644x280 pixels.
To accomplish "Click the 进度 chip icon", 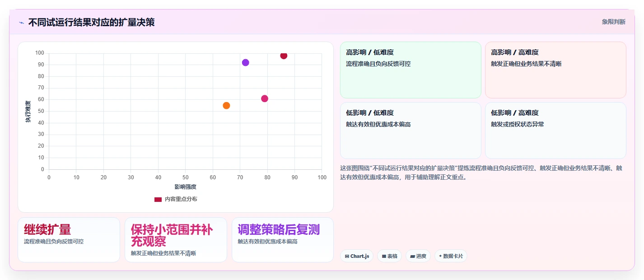I will pyautogui.click(x=412, y=256).
